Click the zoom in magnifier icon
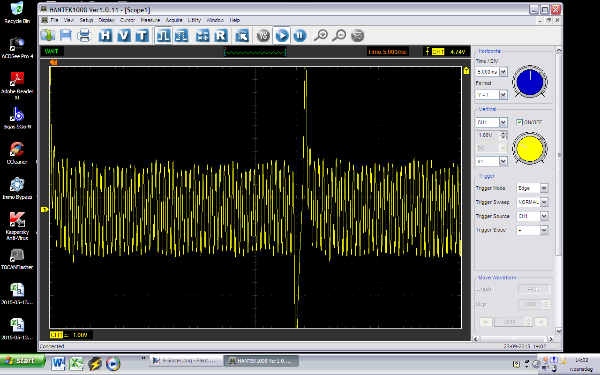This screenshot has height=375, width=600. (x=321, y=36)
